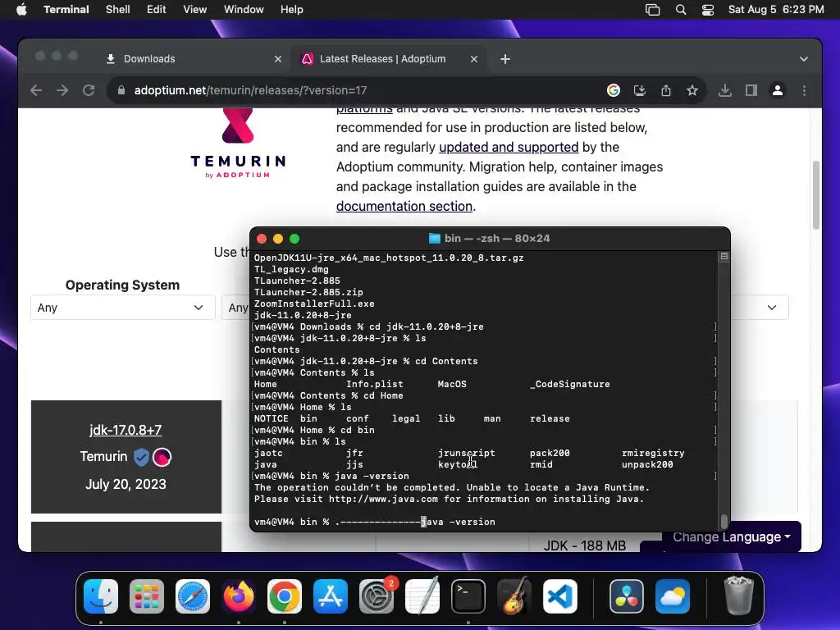The width and height of the screenshot is (840, 630).
Task: Close the Downloads tab
Action: point(277,59)
